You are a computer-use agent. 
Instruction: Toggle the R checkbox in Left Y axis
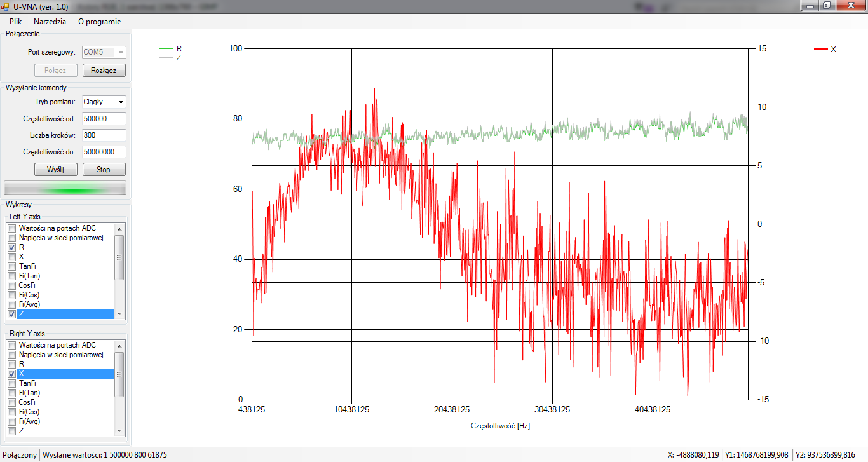click(x=11, y=247)
